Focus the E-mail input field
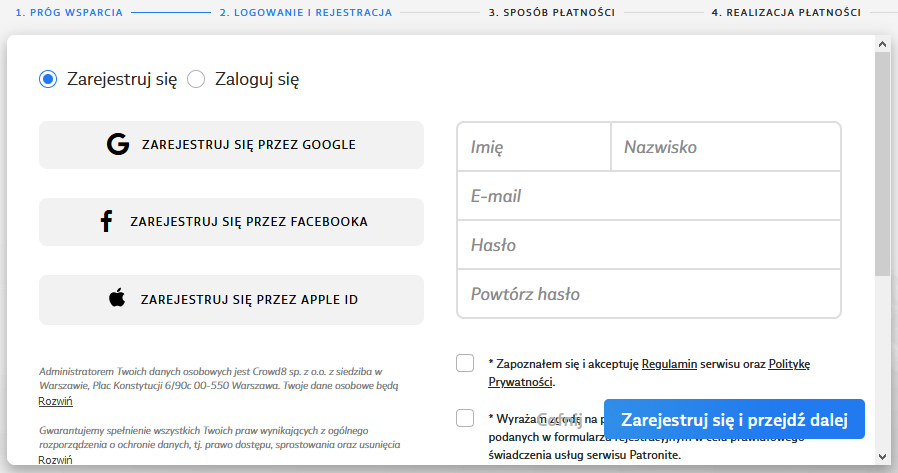This screenshot has width=898, height=473. (648, 197)
